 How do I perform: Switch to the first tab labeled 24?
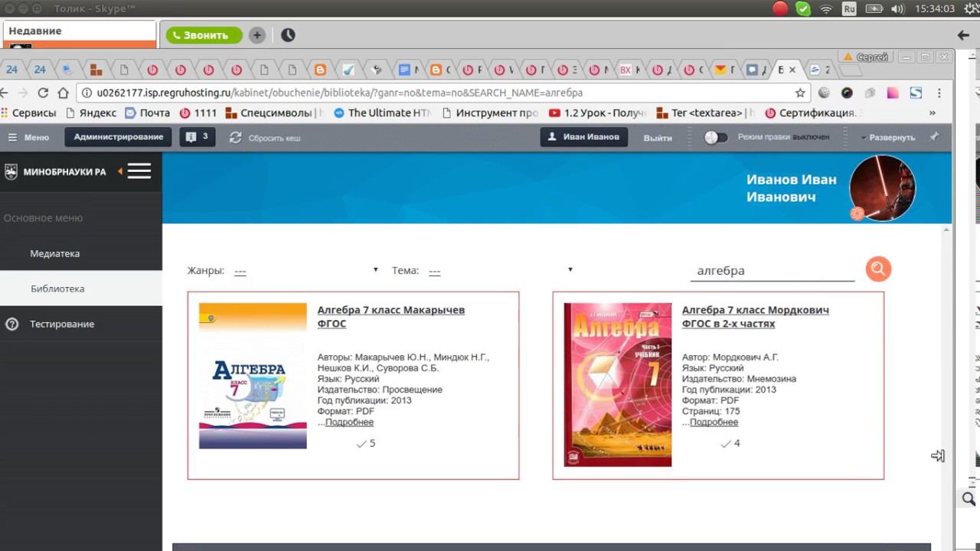pyautogui.click(x=12, y=70)
